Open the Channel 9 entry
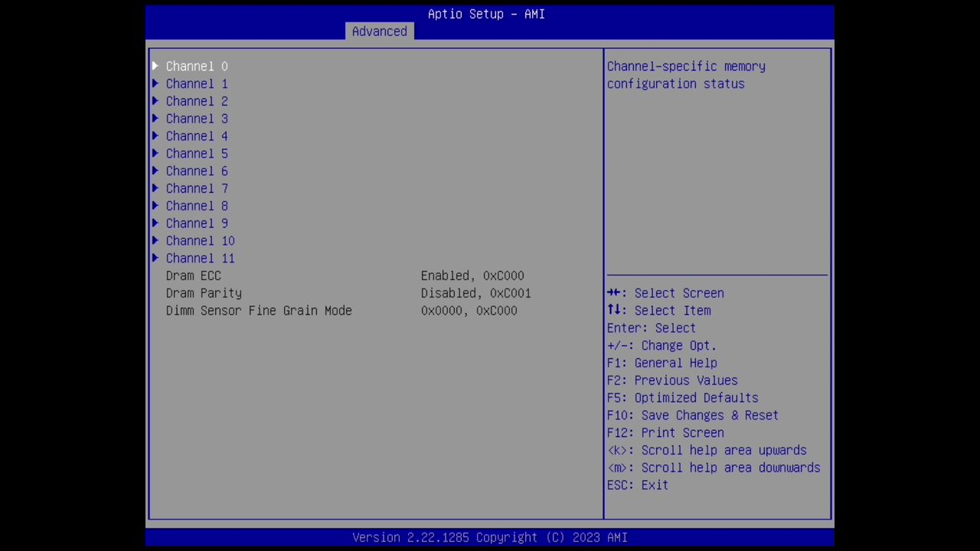980x551 pixels. (197, 223)
